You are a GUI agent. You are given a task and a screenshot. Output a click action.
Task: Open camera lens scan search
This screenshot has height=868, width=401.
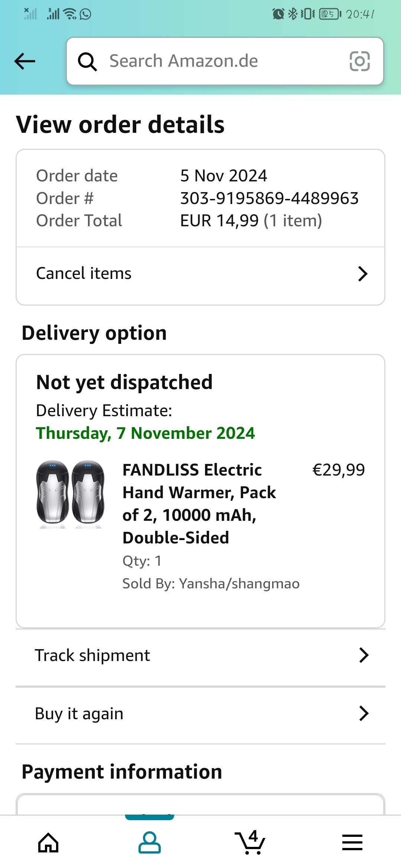(359, 61)
